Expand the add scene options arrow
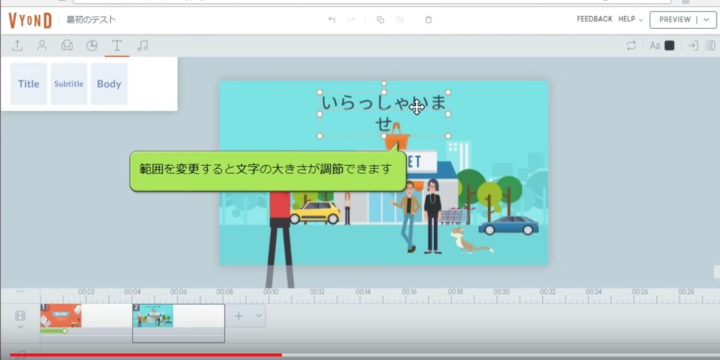The width and height of the screenshot is (720, 360). point(259,316)
